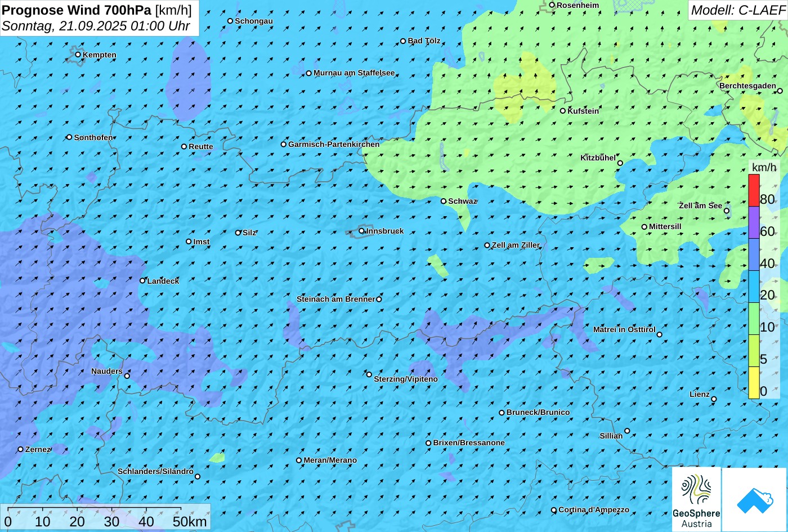Click the Meran/Merano map marker
This screenshot has width=788, height=532.
pyautogui.click(x=299, y=461)
